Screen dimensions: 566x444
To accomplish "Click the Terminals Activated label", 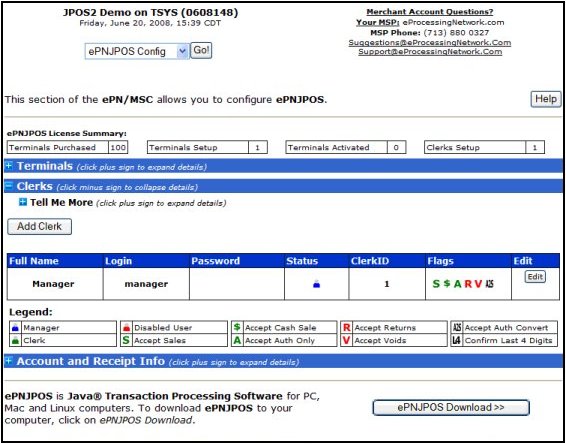I will pyautogui.click(x=328, y=147).
